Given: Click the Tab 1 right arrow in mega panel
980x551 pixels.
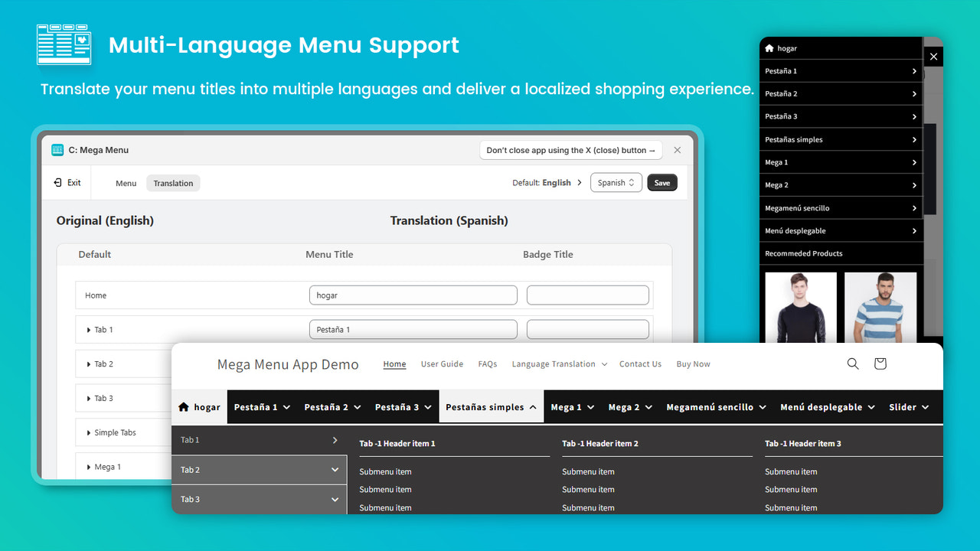Looking at the screenshot, I should coord(335,440).
